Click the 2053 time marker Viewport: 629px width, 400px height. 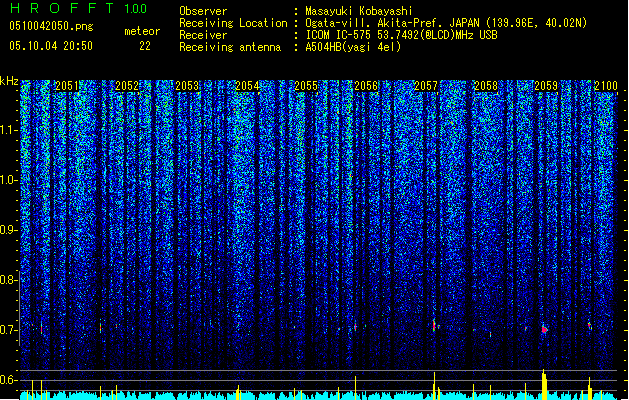tap(187, 86)
